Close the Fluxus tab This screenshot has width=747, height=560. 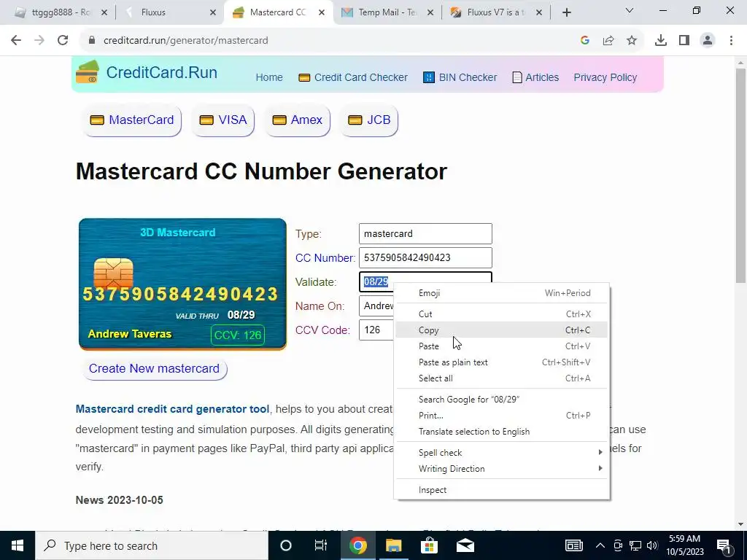pos(213,12)
